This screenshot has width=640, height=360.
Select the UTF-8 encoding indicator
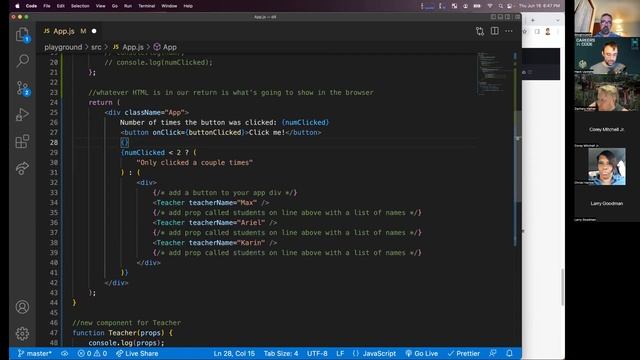pyautogui.click(x=317, y=353)
